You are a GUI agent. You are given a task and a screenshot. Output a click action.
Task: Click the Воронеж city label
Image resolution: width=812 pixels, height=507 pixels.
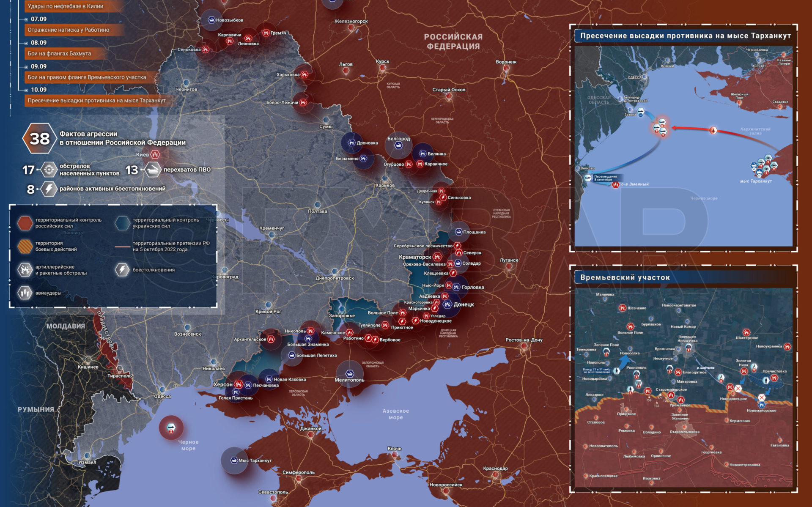pyautogui.click(x=506, y=62)
